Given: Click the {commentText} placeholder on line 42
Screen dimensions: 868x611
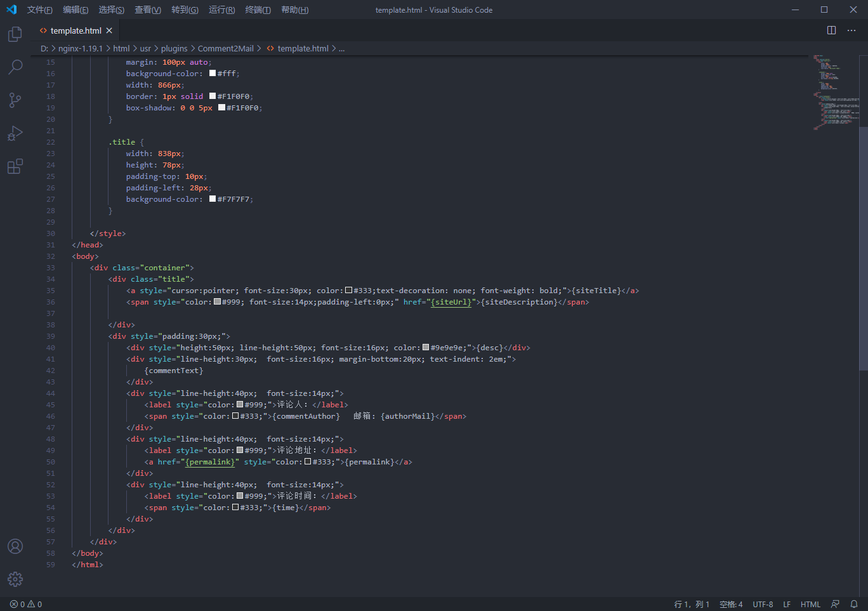Looking at the screenshot, I should click(174, 371).
